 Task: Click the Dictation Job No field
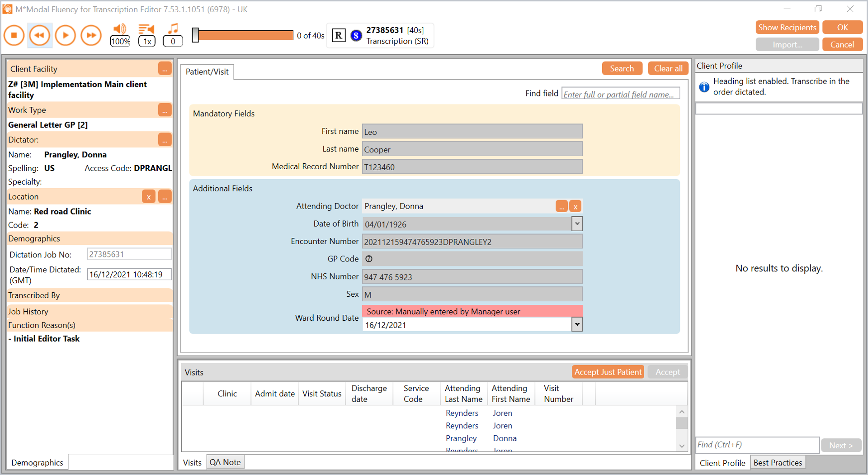pyautogui.click(x=129, y=254)
